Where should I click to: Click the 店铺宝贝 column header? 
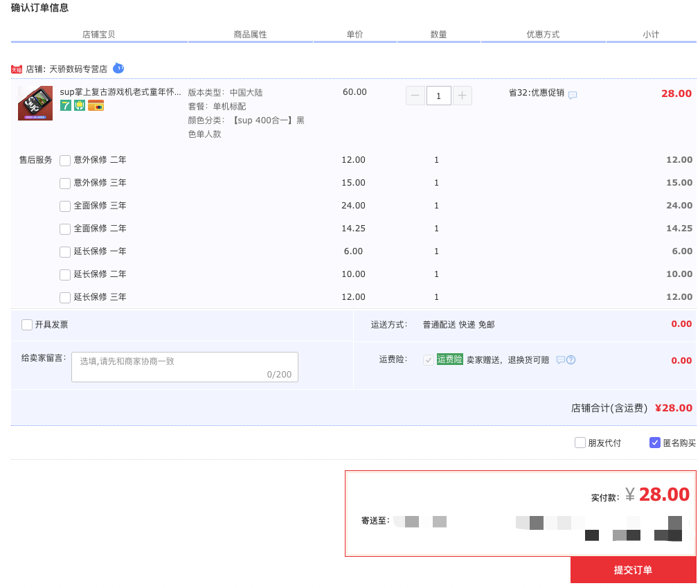pyautogui.click(x=98, y=35)
